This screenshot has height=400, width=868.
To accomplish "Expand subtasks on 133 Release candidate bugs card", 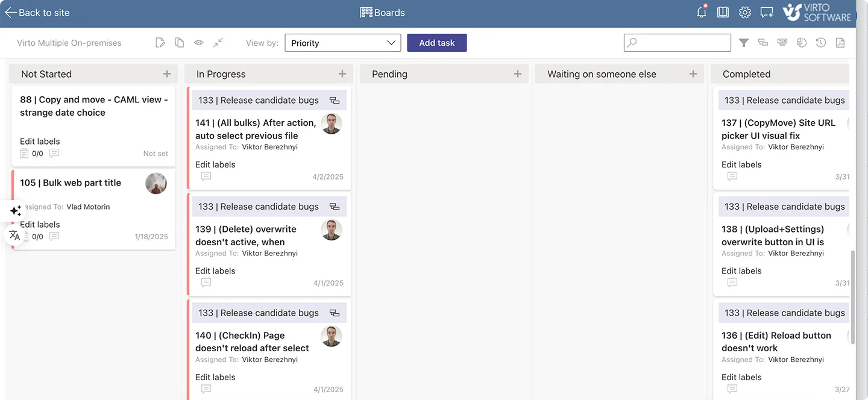I will [335, 100].
